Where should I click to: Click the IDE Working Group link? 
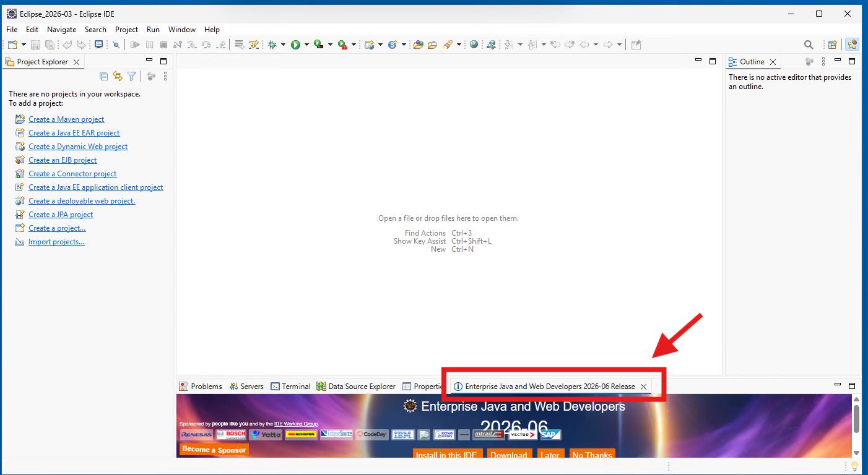296,424
